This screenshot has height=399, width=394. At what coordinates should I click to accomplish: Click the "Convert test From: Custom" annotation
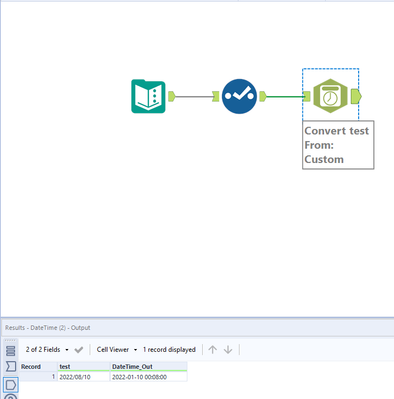[x=338, y=145]
